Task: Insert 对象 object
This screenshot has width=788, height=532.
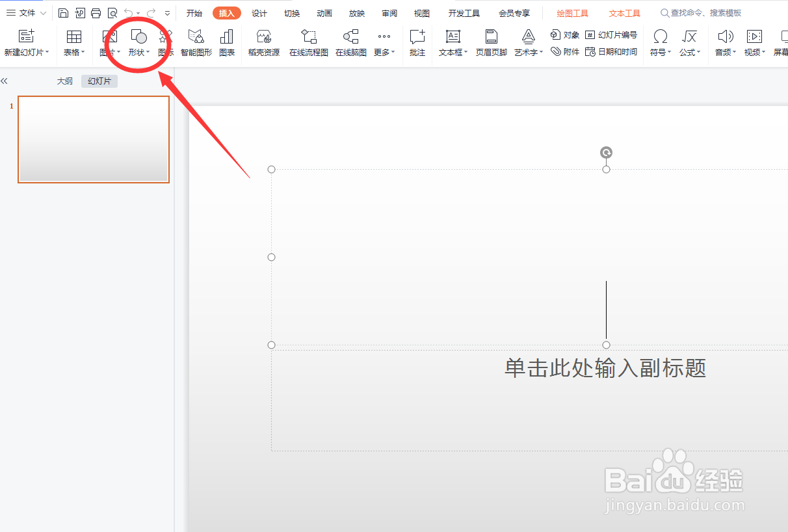Action: click(x=565, y=34)
